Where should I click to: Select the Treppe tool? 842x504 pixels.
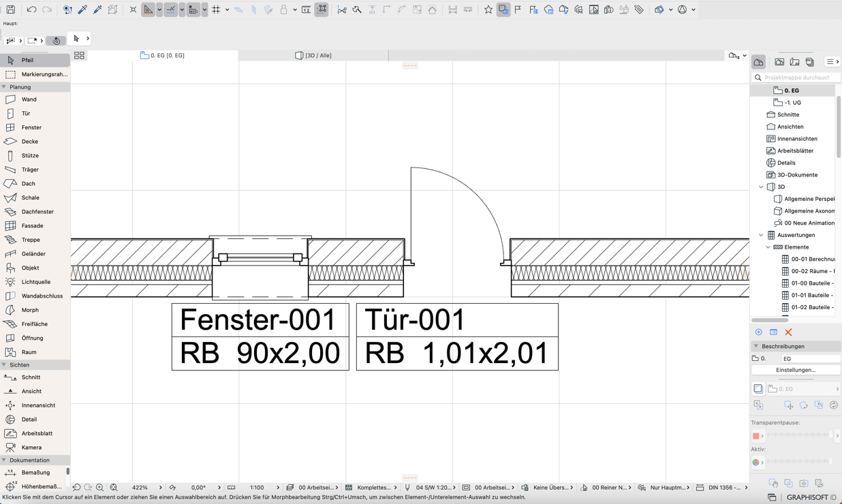35,240
